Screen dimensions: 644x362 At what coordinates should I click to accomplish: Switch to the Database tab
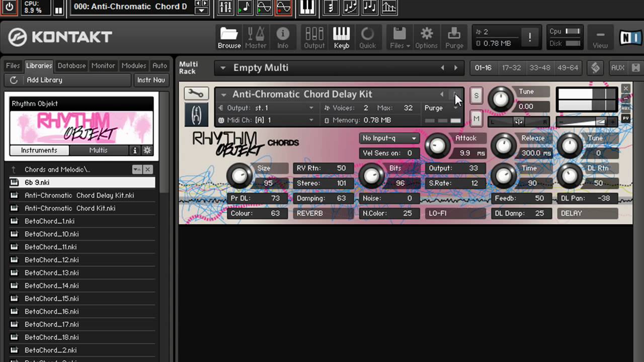click(71, 65)
